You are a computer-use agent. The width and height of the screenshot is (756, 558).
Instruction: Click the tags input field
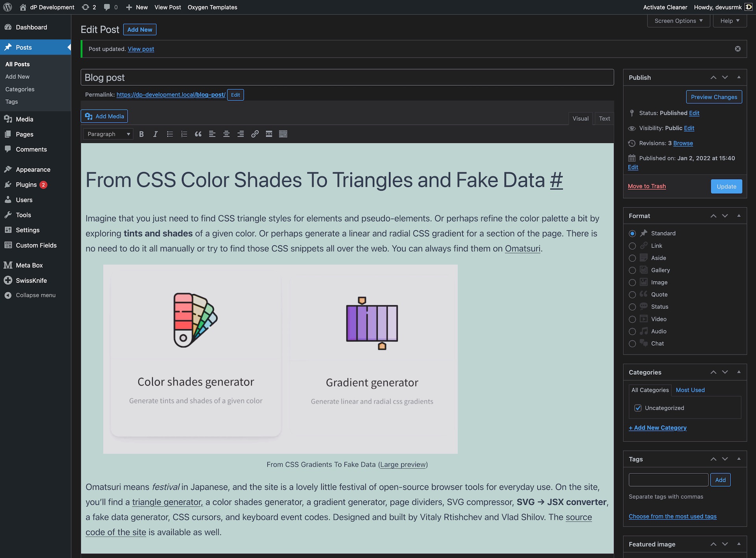[668, 480]
